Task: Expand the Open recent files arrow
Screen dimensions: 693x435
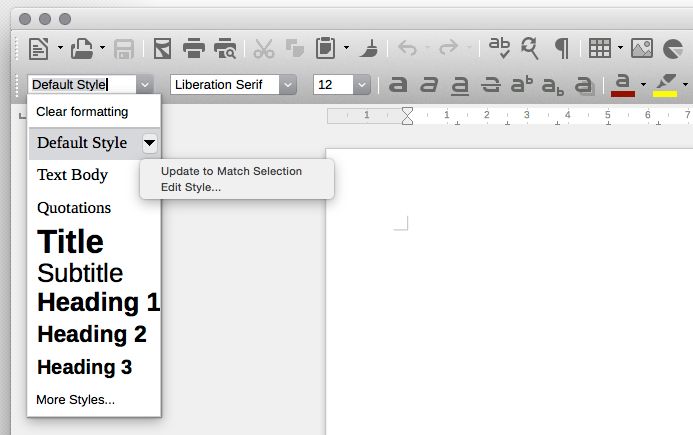Action: (102, 48)
